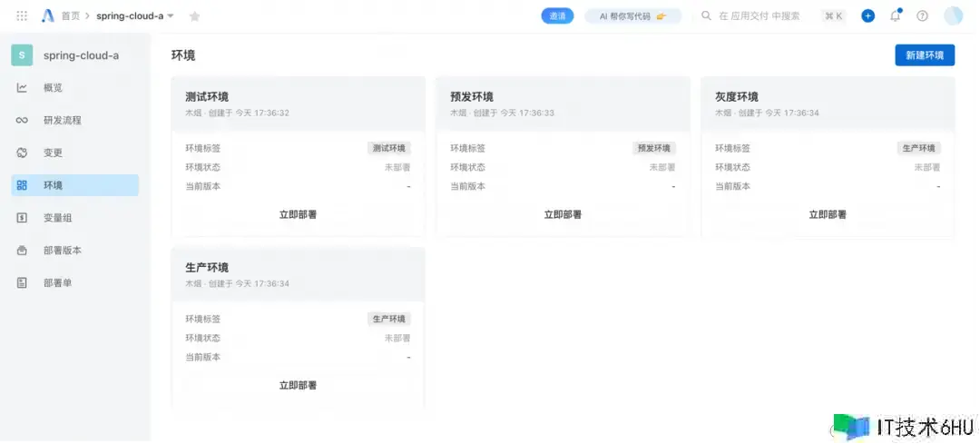Click the star favorite icon
This screenshot has width=980, height=444.
(x=194, y=16)
